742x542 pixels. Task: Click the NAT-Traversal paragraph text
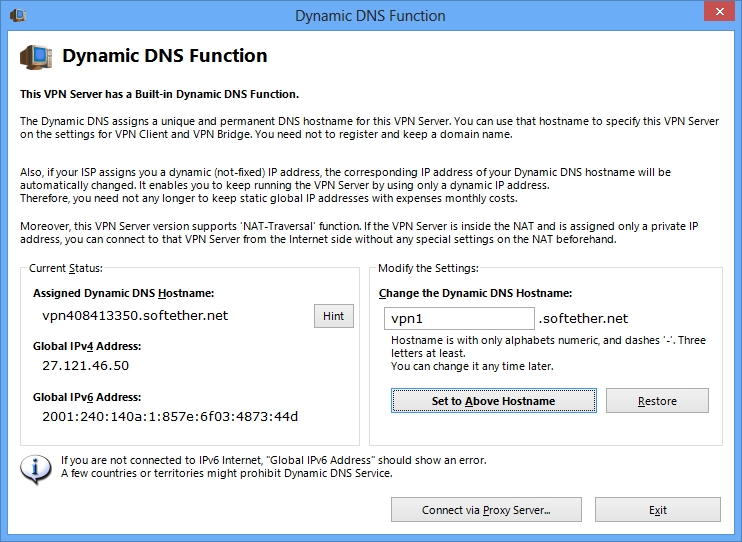click(x=359, y=233)
